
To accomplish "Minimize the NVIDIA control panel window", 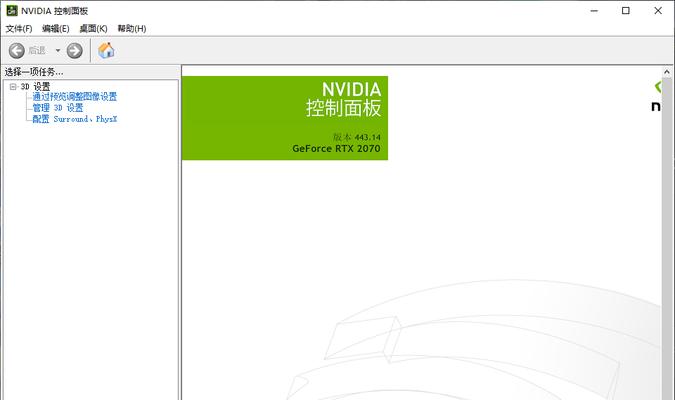I will [x=594, y=11].
